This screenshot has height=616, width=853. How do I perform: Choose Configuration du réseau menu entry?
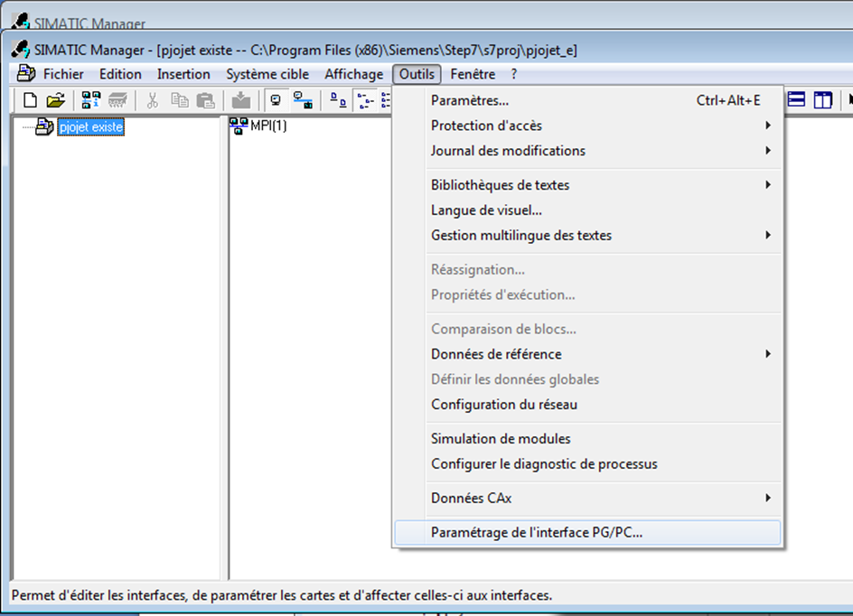[504, 405]
